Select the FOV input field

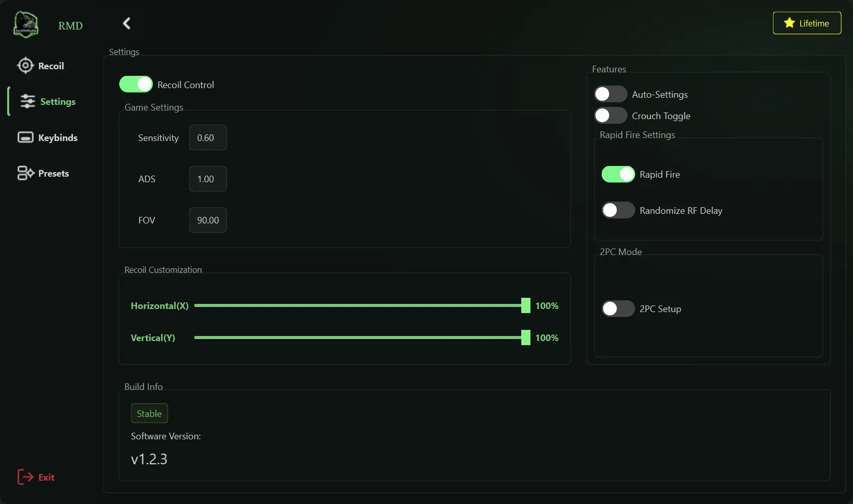(207, 220)
